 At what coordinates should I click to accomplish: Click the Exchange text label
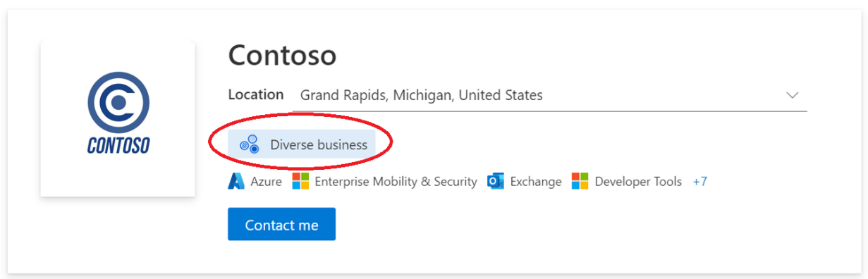pyautogui.click(x=536, y=182)
